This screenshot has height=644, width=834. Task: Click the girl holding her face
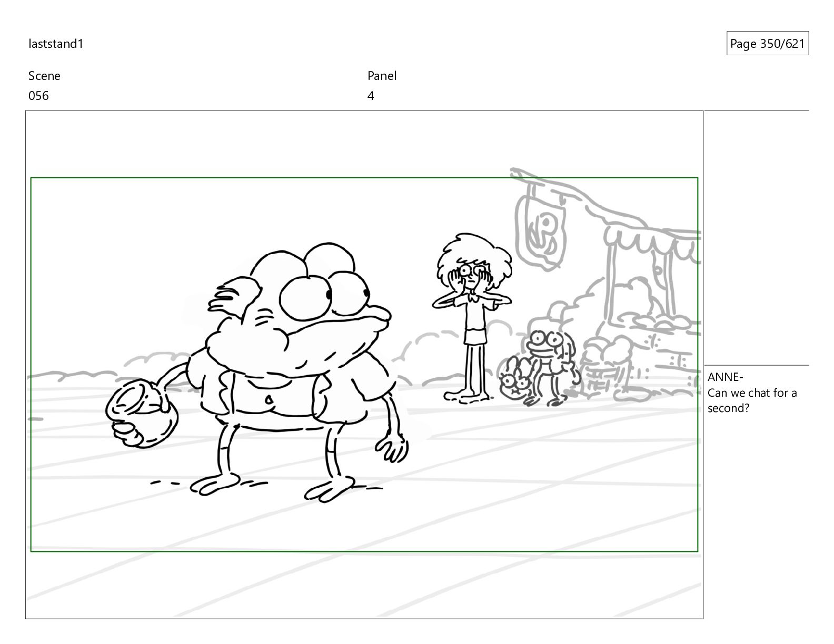(472, 319)
